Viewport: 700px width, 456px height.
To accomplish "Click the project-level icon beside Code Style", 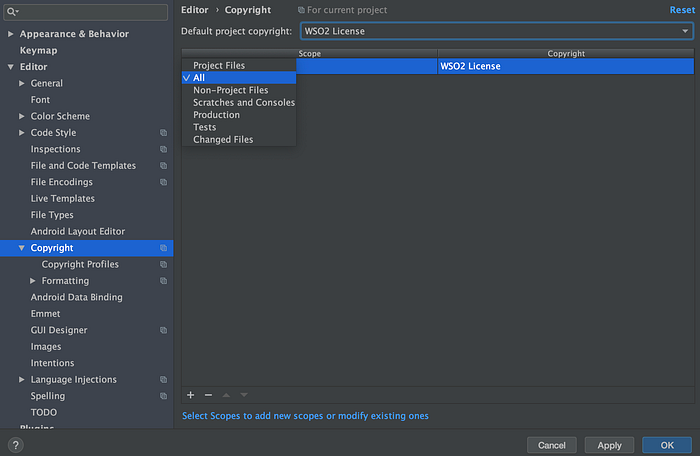I will [163, 133].
